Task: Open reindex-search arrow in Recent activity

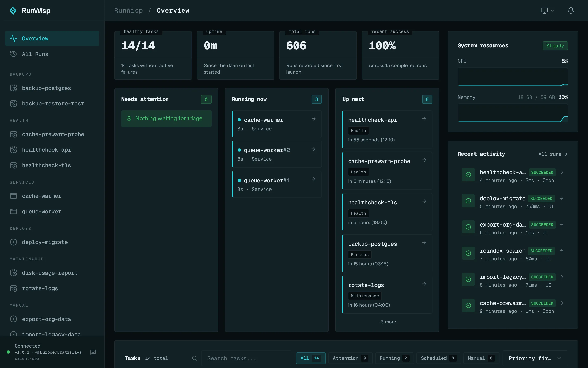Action: 561,251
